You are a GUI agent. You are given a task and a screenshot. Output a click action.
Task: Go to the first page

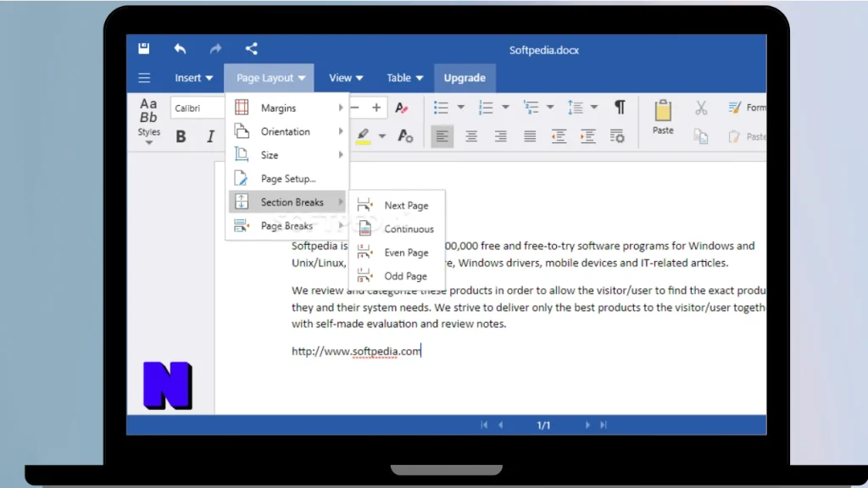tap(484, 425)
